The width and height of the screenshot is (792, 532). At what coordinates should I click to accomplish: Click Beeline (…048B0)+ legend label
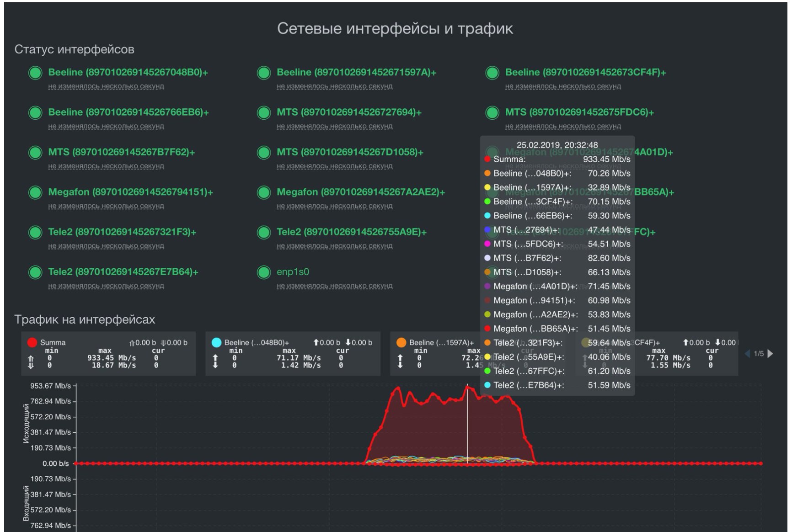click(x=257, y=342)
